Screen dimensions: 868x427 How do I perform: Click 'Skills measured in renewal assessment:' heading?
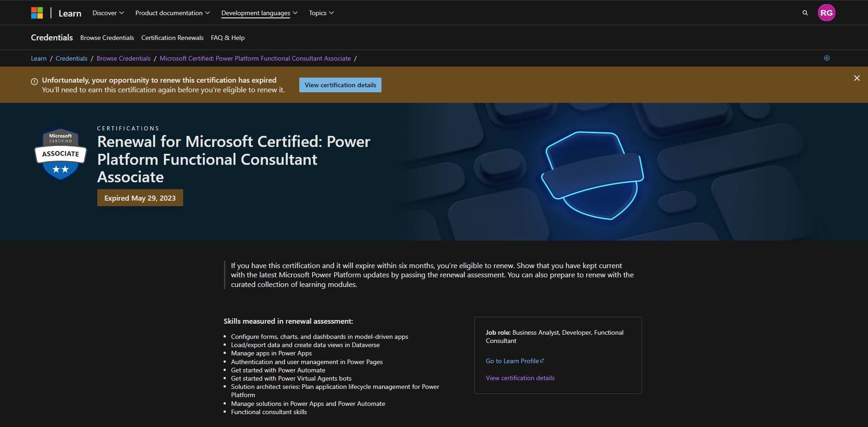(288, 321)
